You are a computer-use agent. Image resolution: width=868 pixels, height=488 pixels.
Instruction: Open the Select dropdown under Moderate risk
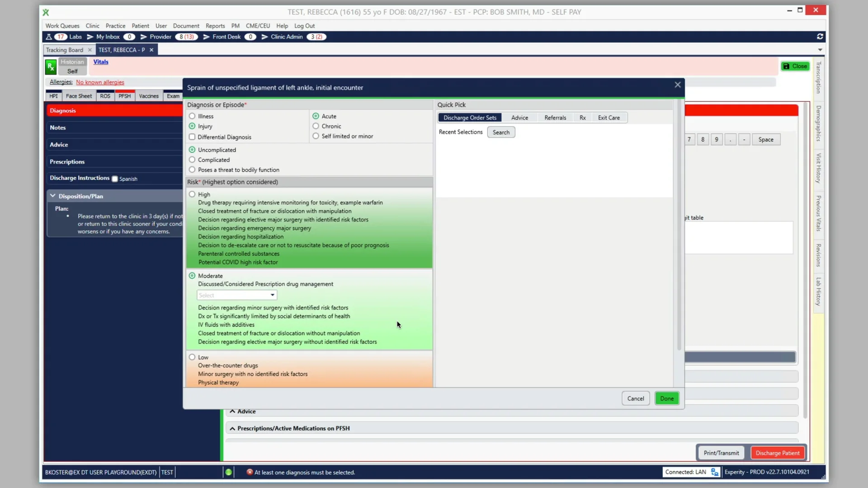click(x=236, y=295)
